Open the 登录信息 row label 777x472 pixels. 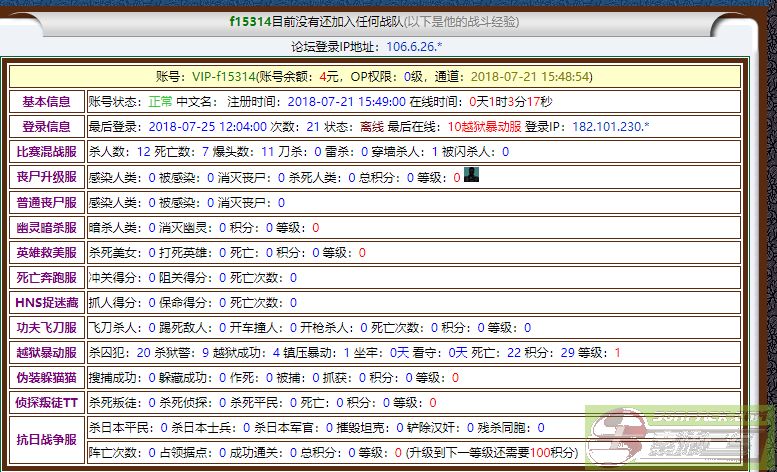[x=46, y=127]
